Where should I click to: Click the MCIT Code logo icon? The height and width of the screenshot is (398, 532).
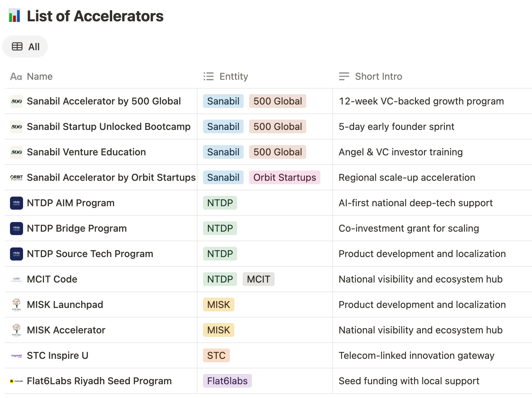point(17,279)
